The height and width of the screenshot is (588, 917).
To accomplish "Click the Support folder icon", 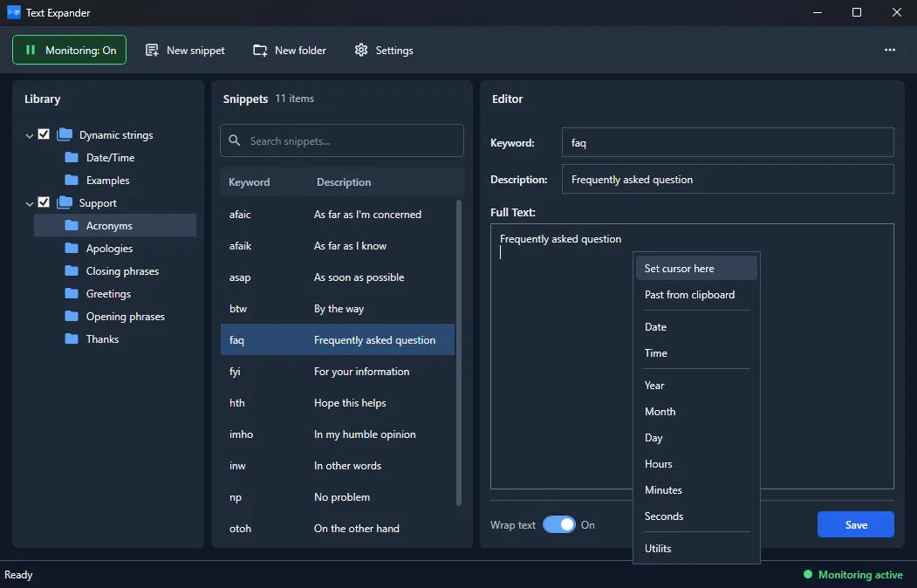I will tap(65, 202).
